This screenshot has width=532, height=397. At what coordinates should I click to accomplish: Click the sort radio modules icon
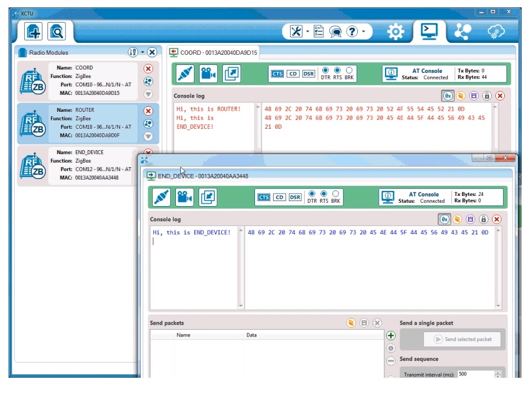pos(133,52)
